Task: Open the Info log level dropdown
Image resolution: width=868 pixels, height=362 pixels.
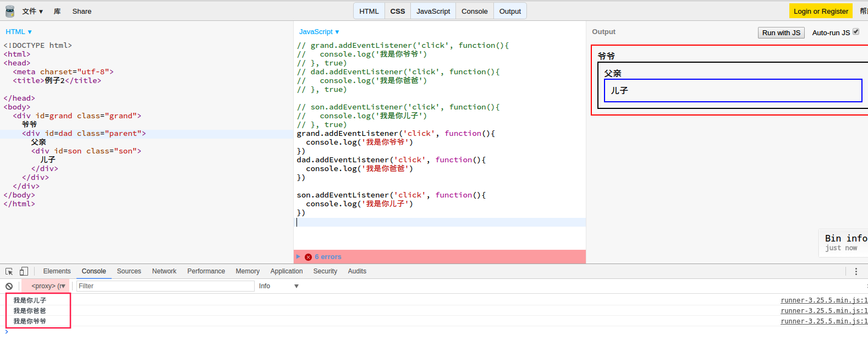Action: click(x=278, y=286)
